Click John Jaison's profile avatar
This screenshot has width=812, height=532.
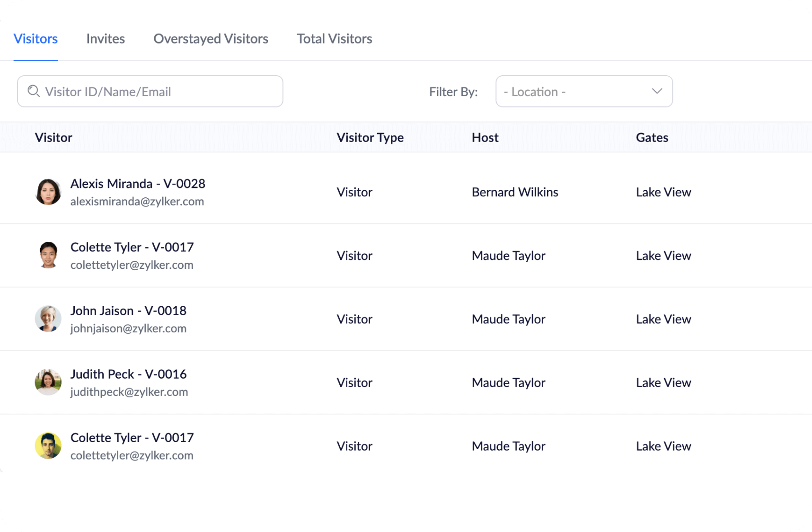click(48, 319)
